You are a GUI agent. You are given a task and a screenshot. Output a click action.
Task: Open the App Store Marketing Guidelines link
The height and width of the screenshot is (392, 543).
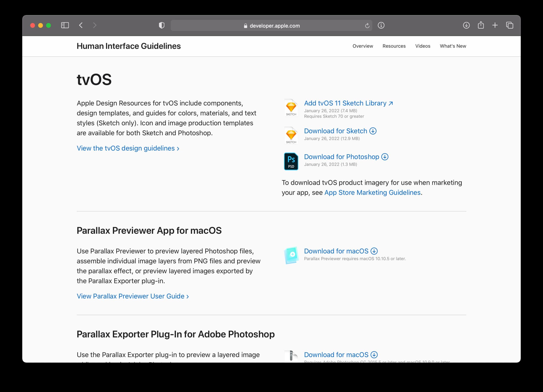pyautogui.click(x=372, y=193)
